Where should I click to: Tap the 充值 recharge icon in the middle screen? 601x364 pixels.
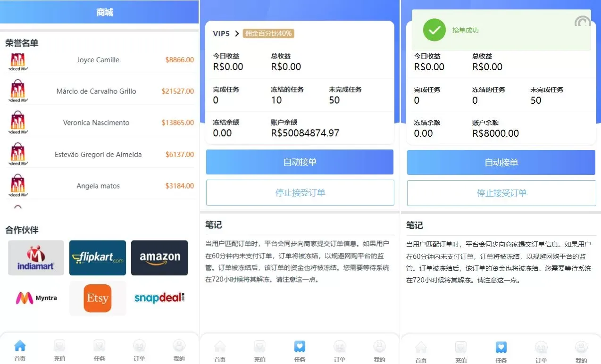pyautogui.click(x=259, y=347)
